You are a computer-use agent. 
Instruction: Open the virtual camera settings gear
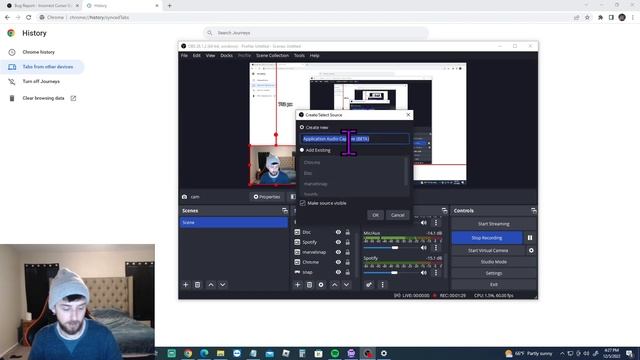tap(531, 250)
